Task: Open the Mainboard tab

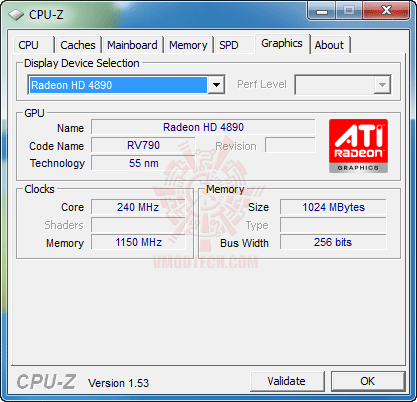Action: pos(132,45)
